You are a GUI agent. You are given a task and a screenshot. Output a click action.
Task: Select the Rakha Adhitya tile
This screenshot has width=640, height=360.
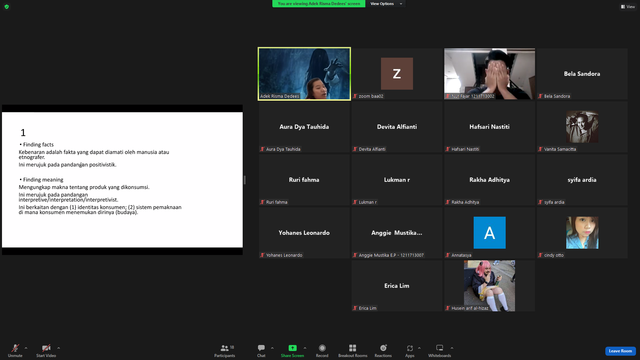pyautogui.click(x=489, y=180)
